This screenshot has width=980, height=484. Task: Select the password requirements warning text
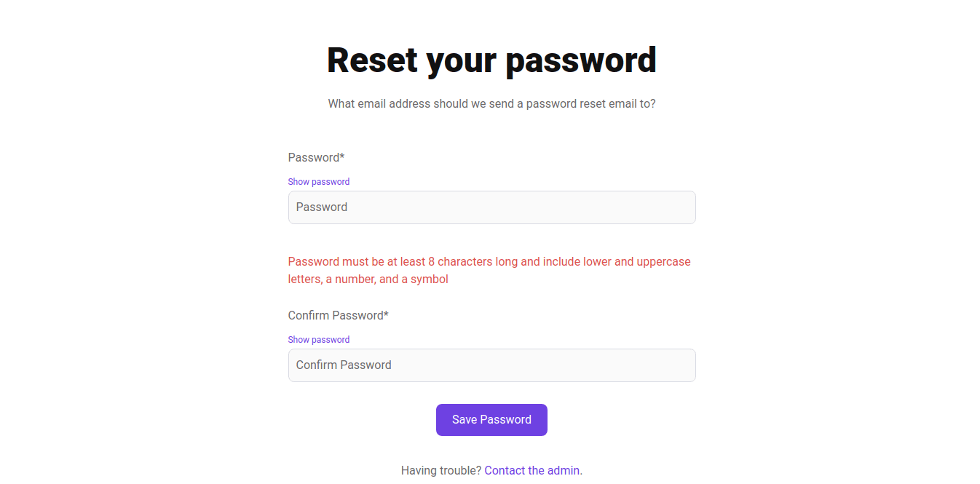(x=489, y=270)
